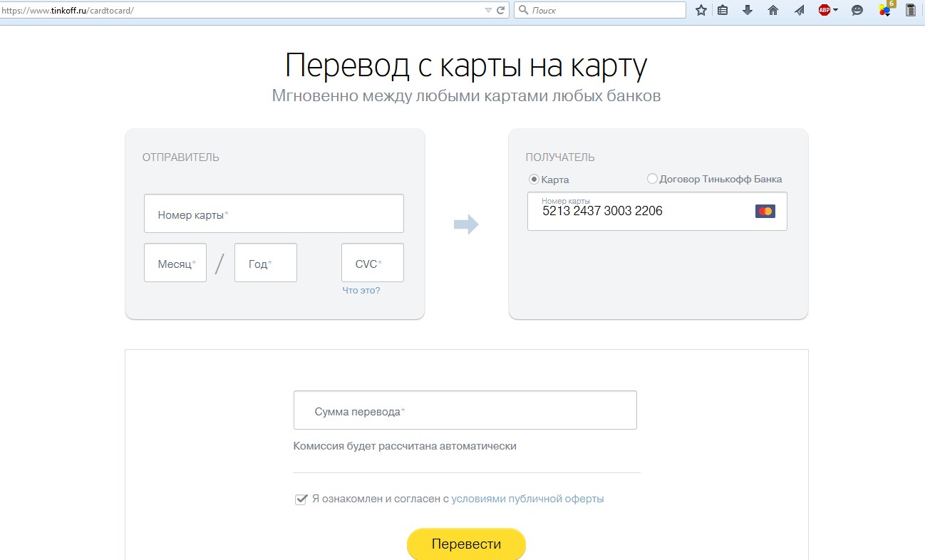Click the paper plane send icon
The height and width of the screenshot is (560, 925).
pyautogui.click(x=798, y=10)
